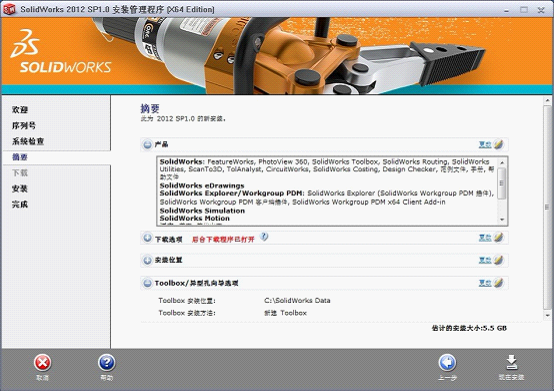Click the pencil edit icon in 下载选项 row
The width and height of the screenshot is (554, 391).
[x=498, y=237]
